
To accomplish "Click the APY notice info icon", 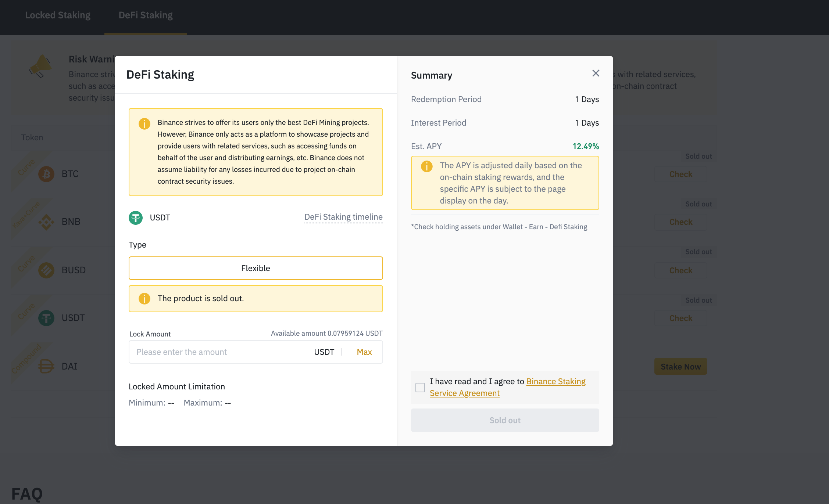I will tap(427, 166).
